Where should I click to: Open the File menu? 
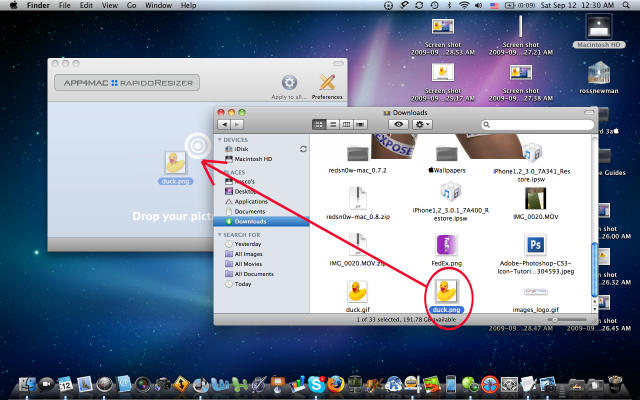pos(64,5)
